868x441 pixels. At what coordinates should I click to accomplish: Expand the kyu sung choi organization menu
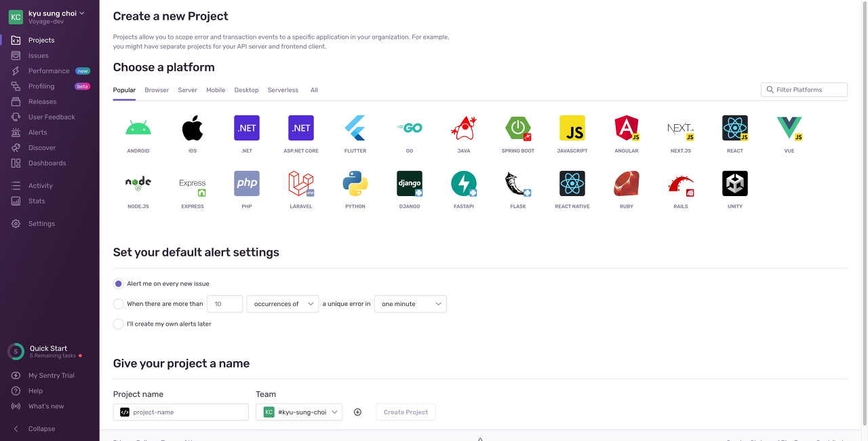[x=56, y=14]
